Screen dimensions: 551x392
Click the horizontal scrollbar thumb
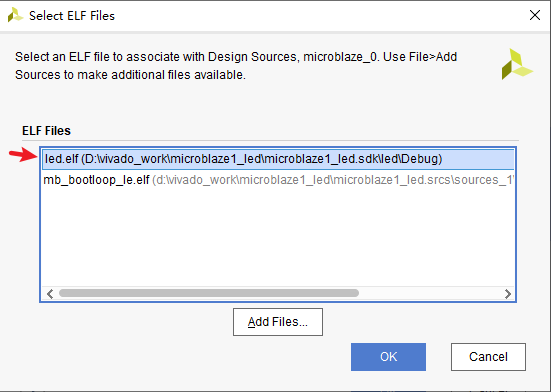click(209, 293)
